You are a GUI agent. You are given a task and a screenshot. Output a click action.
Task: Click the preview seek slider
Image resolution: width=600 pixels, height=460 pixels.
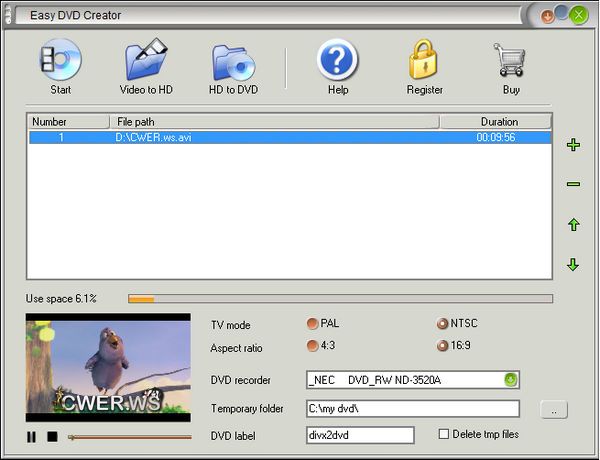point(130,437)
